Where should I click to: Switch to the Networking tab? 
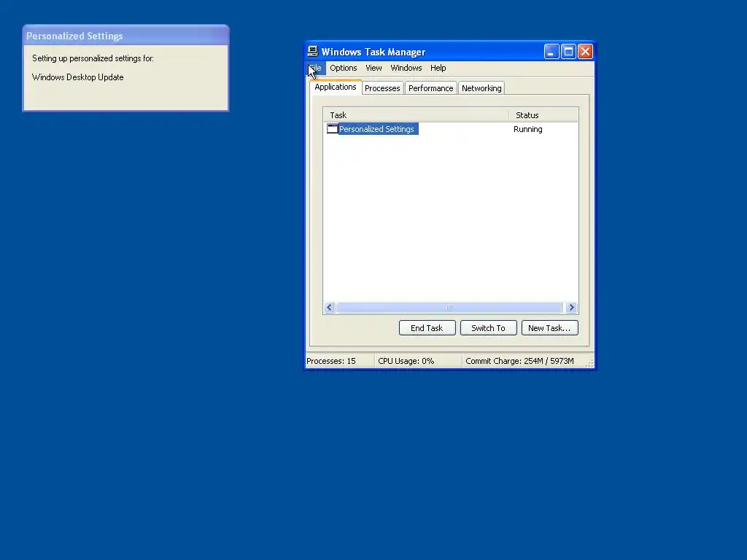[x=481, y=88]
